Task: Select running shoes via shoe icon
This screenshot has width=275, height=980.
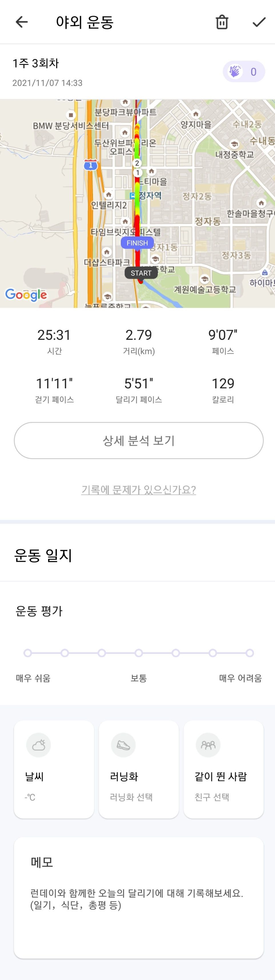Action: 123,745
